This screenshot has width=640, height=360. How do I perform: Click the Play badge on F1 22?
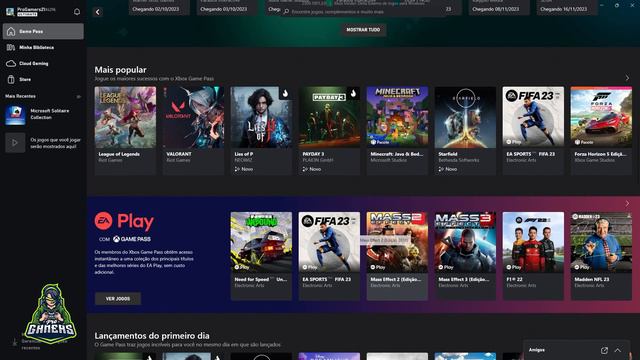513,267
